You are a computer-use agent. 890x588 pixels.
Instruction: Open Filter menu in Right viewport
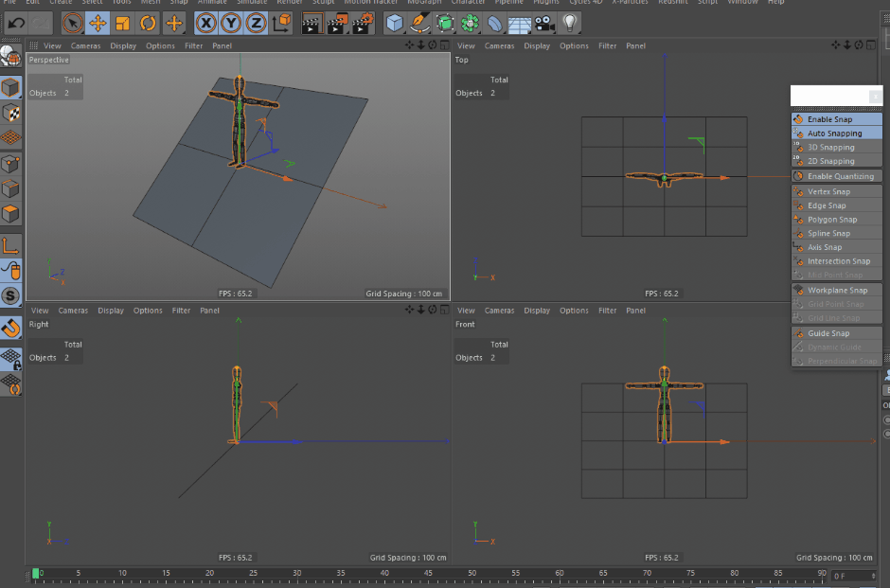(x=181, y=311)
